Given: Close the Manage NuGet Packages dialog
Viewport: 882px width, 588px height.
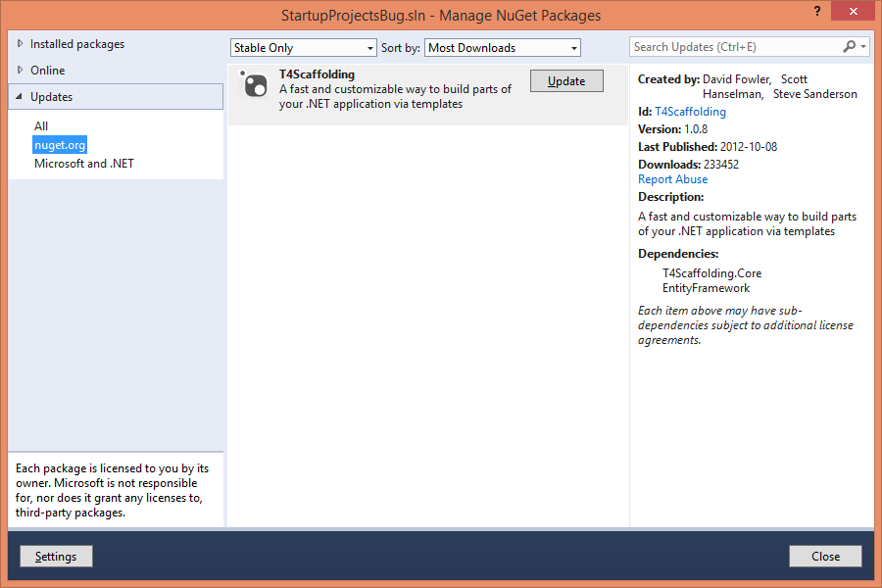Looking at the screenshot, I should click(x=854, y=11).
